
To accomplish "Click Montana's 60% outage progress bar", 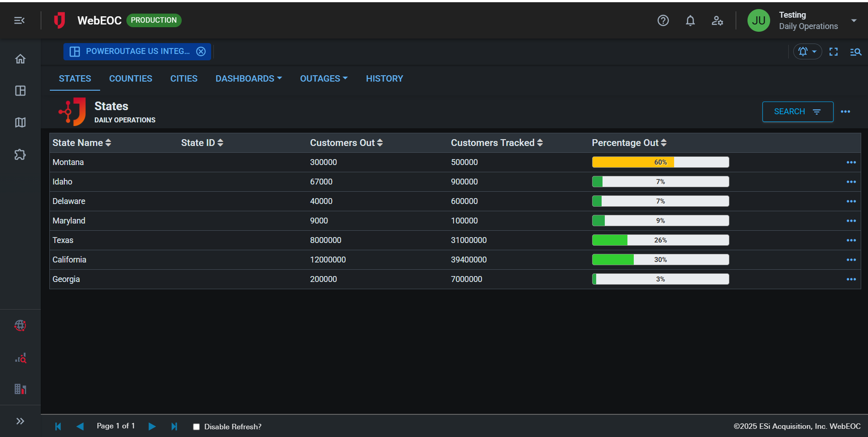I will click(660, 162).
